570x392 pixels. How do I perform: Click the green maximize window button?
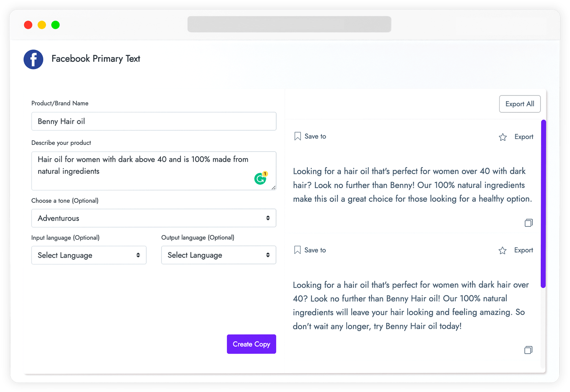(55, 25)
